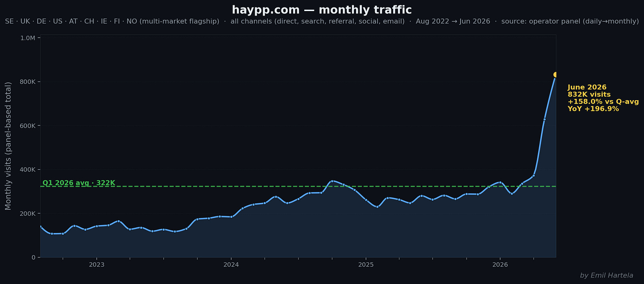Select the "June 2026" annotation heading
The height and width of the screenshot is (284, 644).
(587, 87)
